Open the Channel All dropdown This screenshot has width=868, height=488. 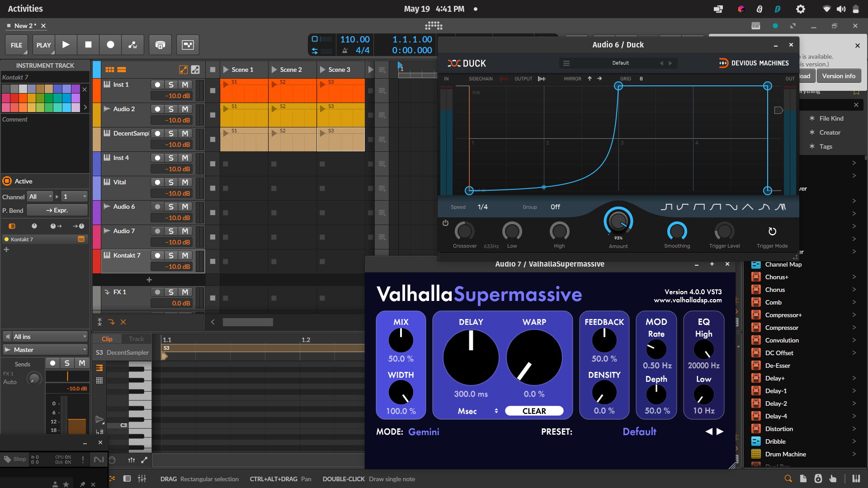(40, 197)
